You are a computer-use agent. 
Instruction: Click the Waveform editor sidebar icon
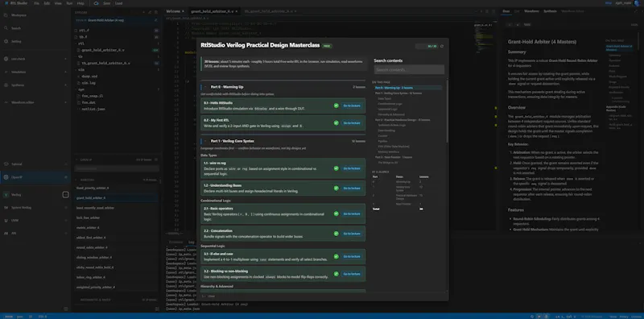(6, 102)
